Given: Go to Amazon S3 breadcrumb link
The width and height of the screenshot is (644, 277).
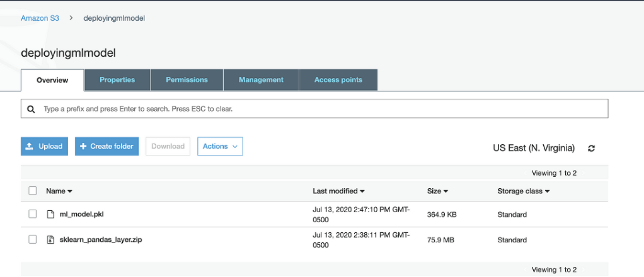Looking at the screenshot, I should (x=40, y=18).
